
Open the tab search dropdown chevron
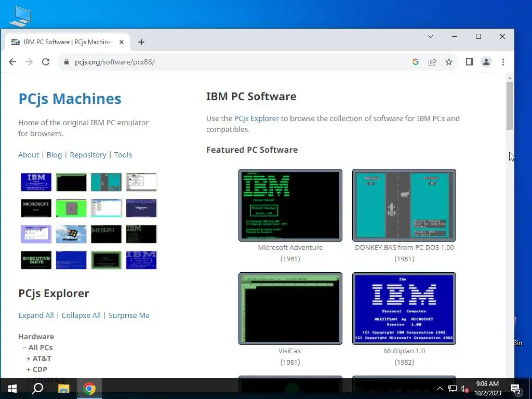pyautogui.click(x=431, y=36)
